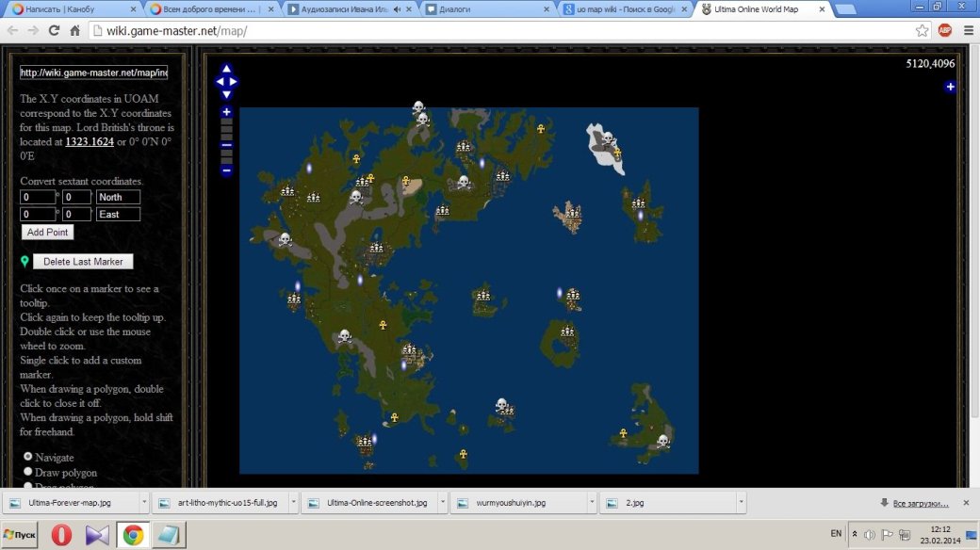Open the browser home page
This screenshot has height=550, width=980.
[74, 31]
